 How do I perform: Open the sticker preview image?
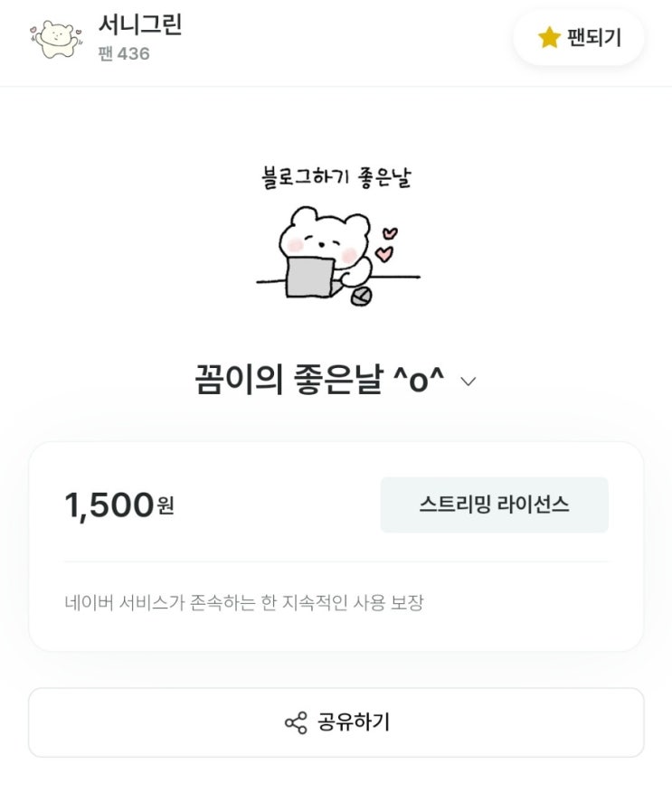336,237
